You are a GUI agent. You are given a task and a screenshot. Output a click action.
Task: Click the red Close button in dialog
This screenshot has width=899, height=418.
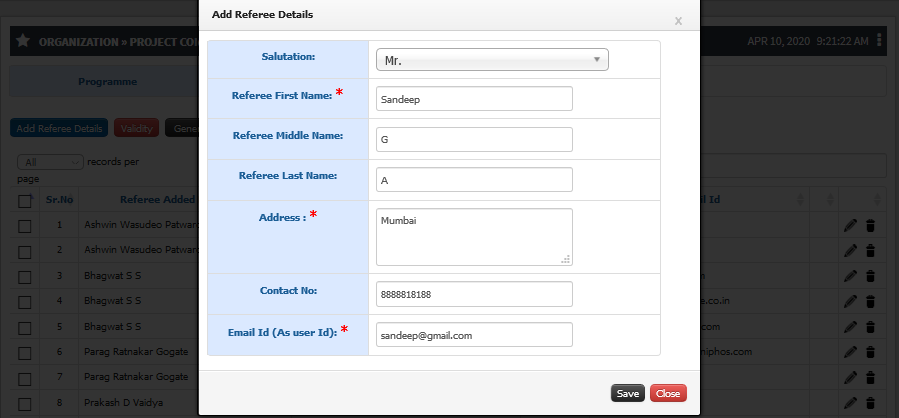pos(668,393)
